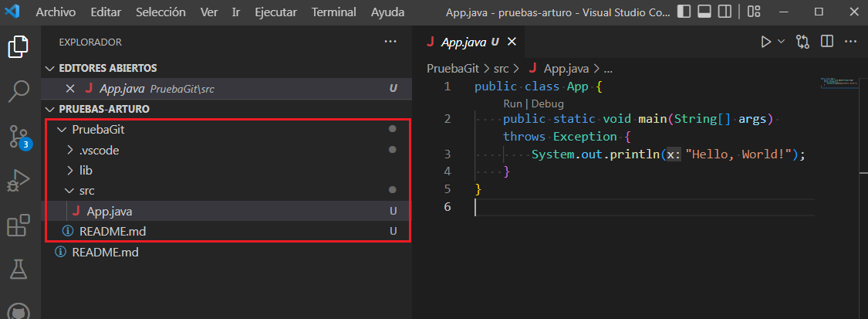Click the Run CodeLens link
868x319 pixels.
[512, 104]
